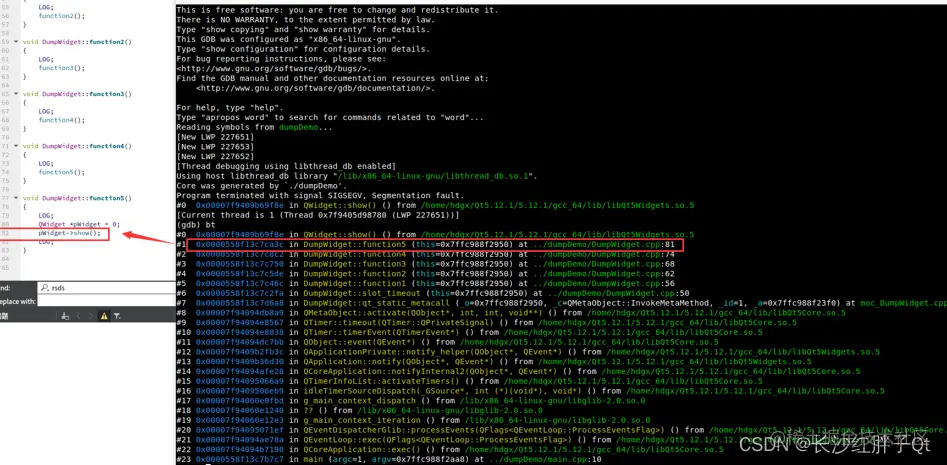Image resolution: width=947 pixels, height=465 pixels.
Task: Collapse the function5 code fold arrow
Action: 16,198
